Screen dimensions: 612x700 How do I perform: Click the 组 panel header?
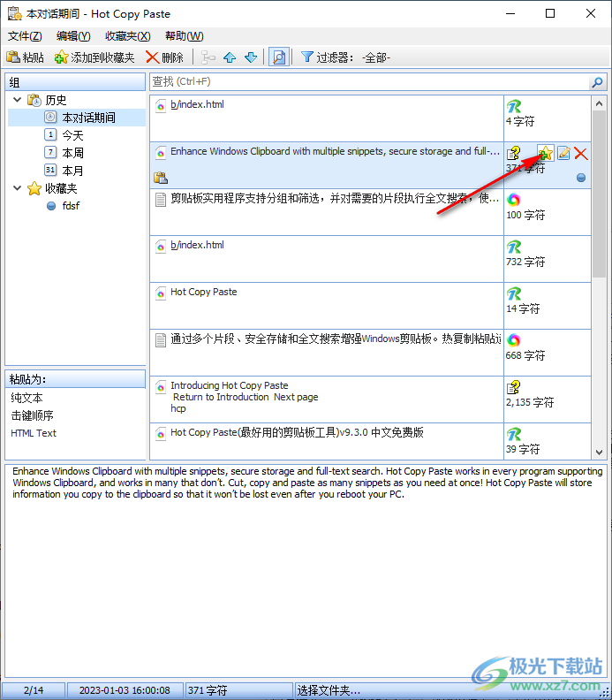(x=75, y=82)
